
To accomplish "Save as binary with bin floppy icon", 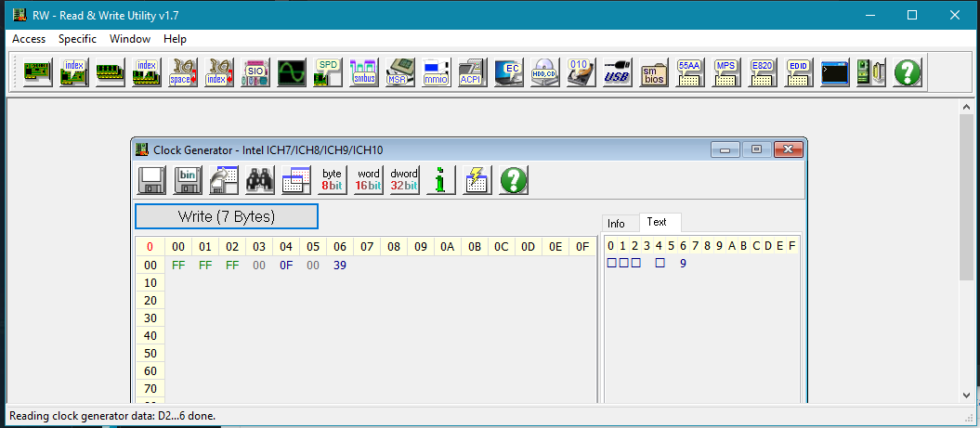I will [x=189, y=180].
